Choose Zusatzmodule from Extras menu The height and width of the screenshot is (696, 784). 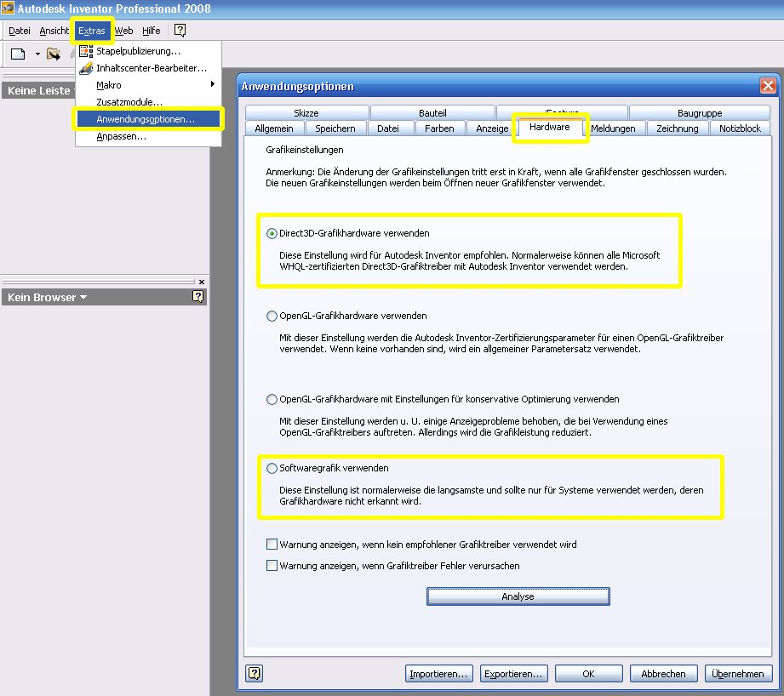coord(148,102)
